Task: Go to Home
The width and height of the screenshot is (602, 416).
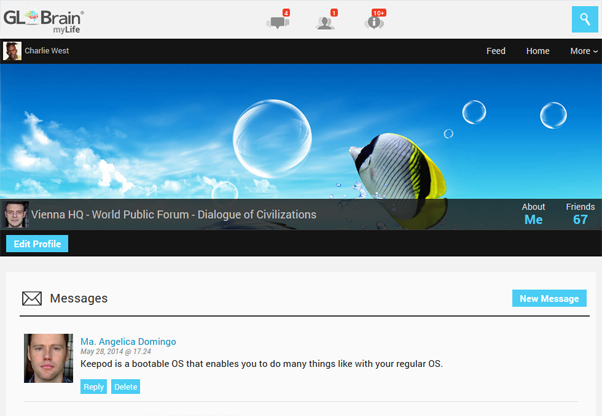Action: coord(538,51)
